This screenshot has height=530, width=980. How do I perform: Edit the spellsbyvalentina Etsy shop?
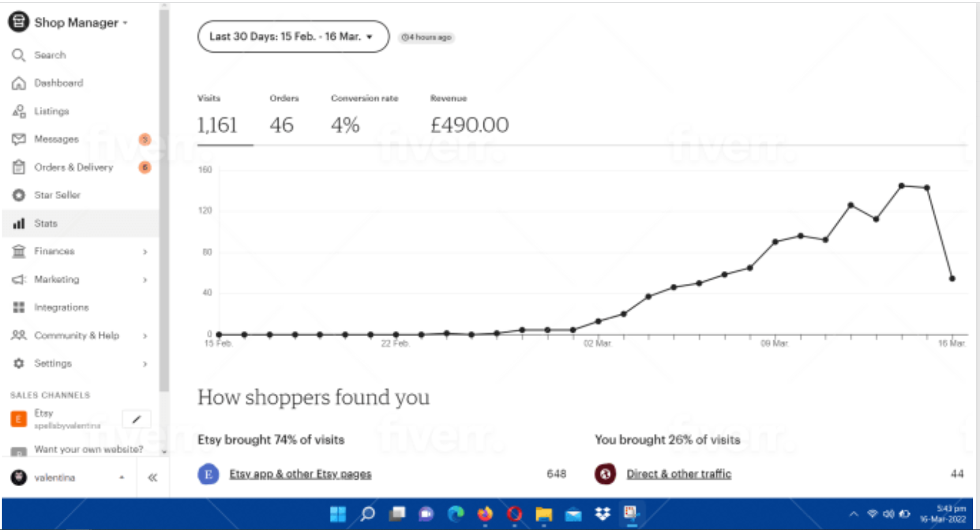[x=136, y=418]
